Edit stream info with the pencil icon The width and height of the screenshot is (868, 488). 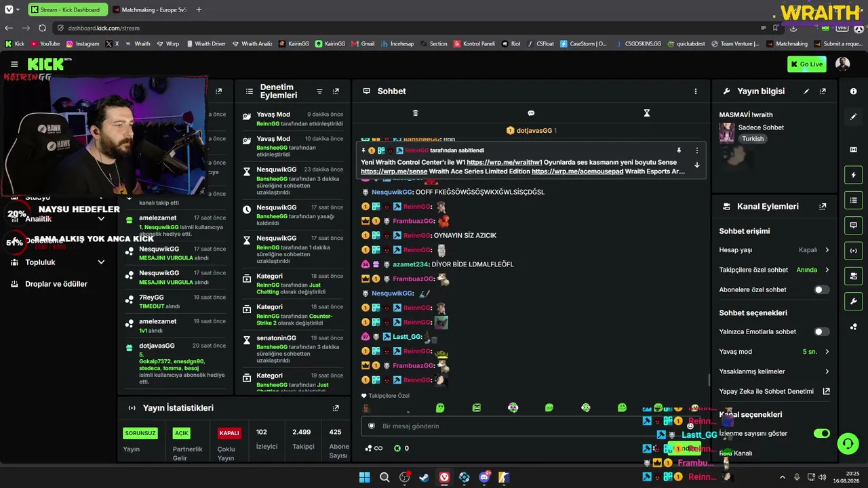(806, 91)
